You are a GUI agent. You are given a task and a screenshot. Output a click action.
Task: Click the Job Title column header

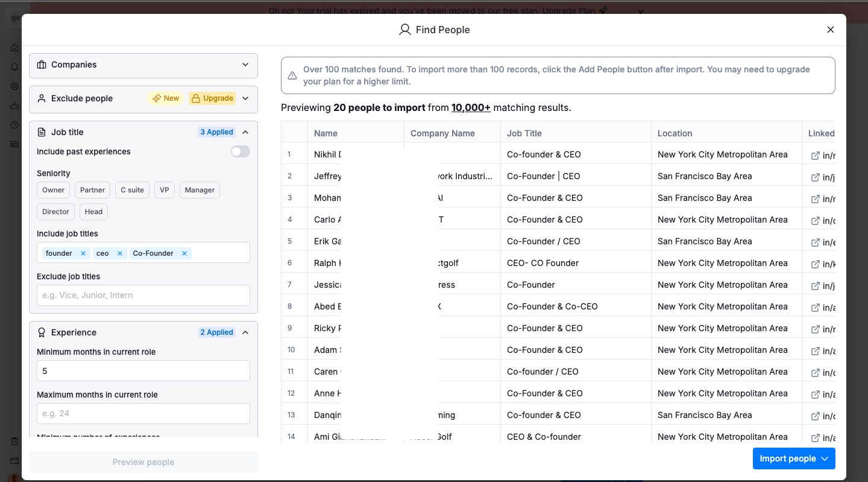[524, 133]
